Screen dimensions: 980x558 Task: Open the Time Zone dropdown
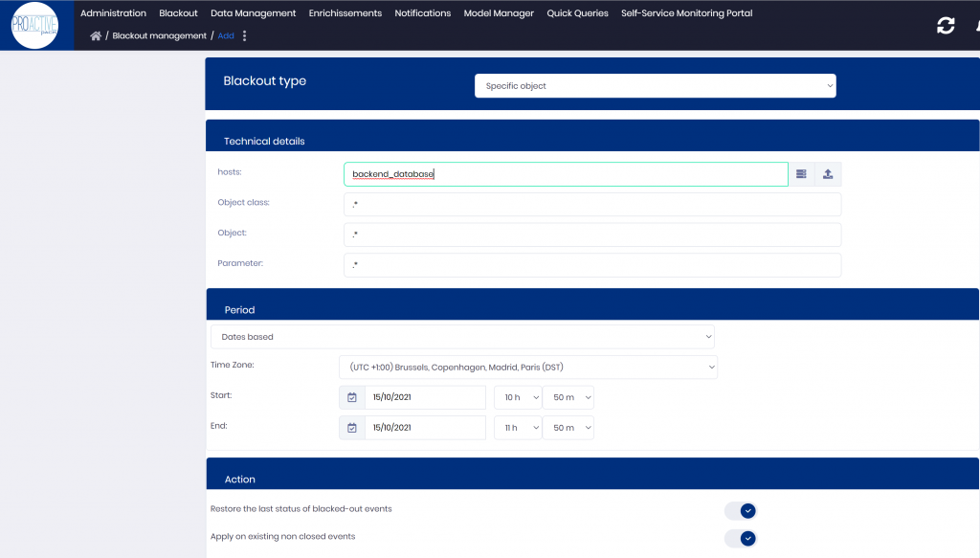click(x=528, y=368)
